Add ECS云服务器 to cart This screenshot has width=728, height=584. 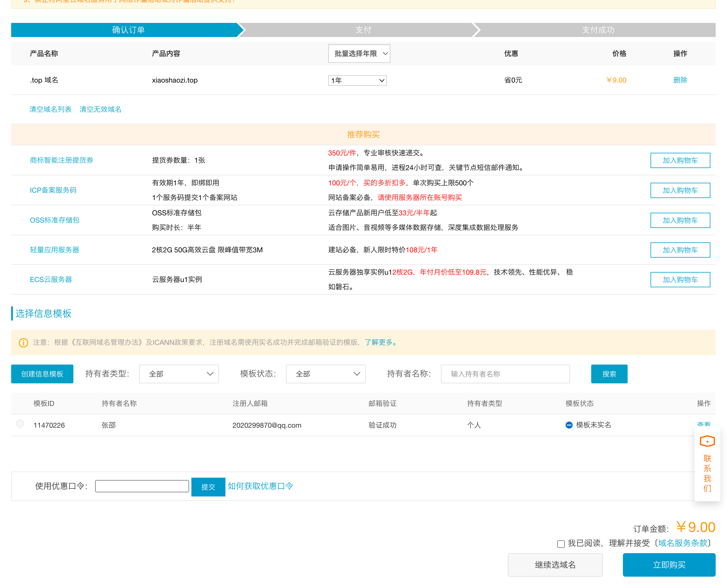680,279
